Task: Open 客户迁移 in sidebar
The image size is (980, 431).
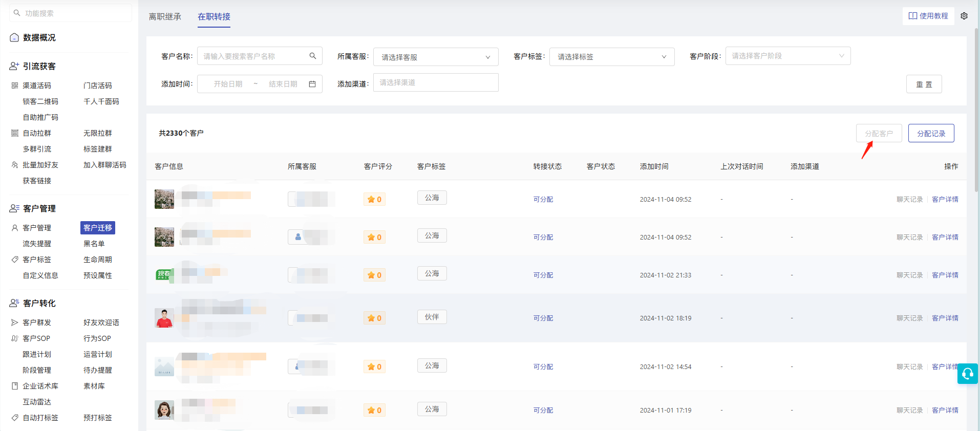Action: click(98, 228)
